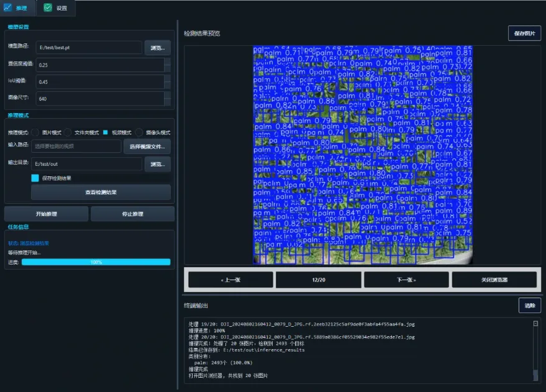Go to the next image with 下一张
The image size is (546, 392).
point(406,280)
